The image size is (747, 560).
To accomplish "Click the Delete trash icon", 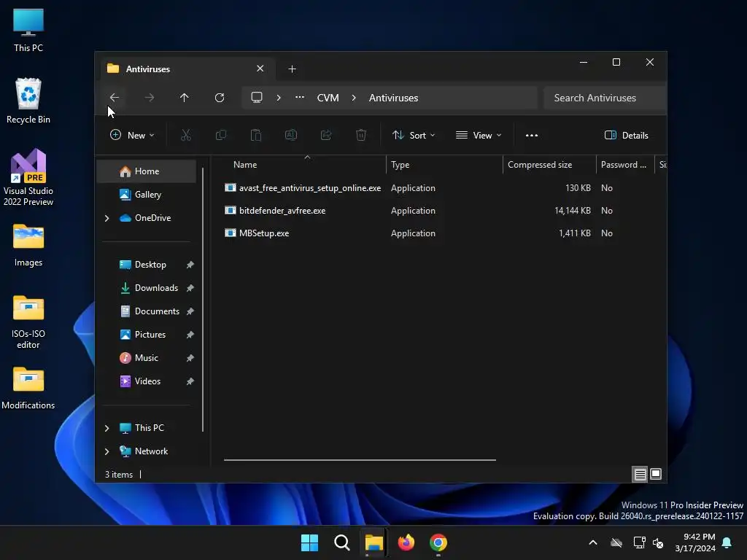I will [x=361, y=135].
